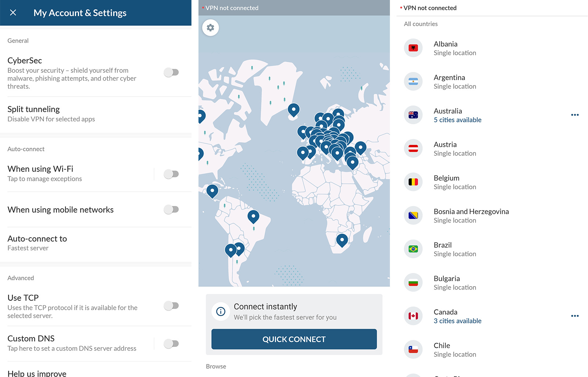Open 3 cities available under Canada
The height and width of the screenshot is (377, 588).
pyautogui.click(x=458, y=321)
